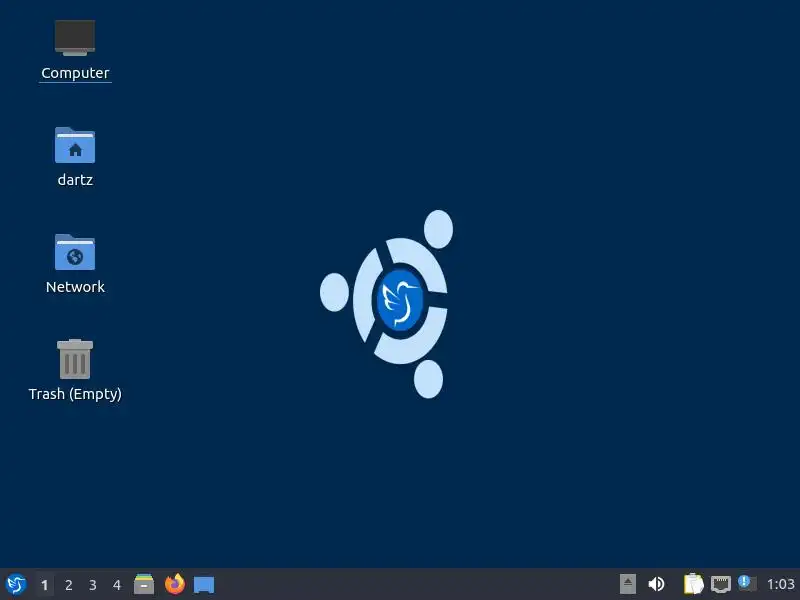Switch to workspace 4
Viewport: 800px width, 600px height.
click(117, 585)
